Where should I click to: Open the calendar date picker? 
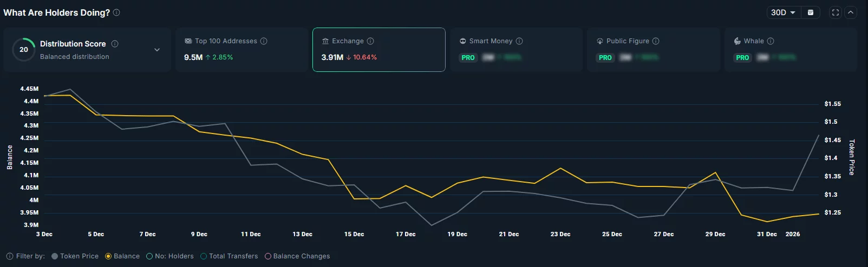click(x=811, y=12)
